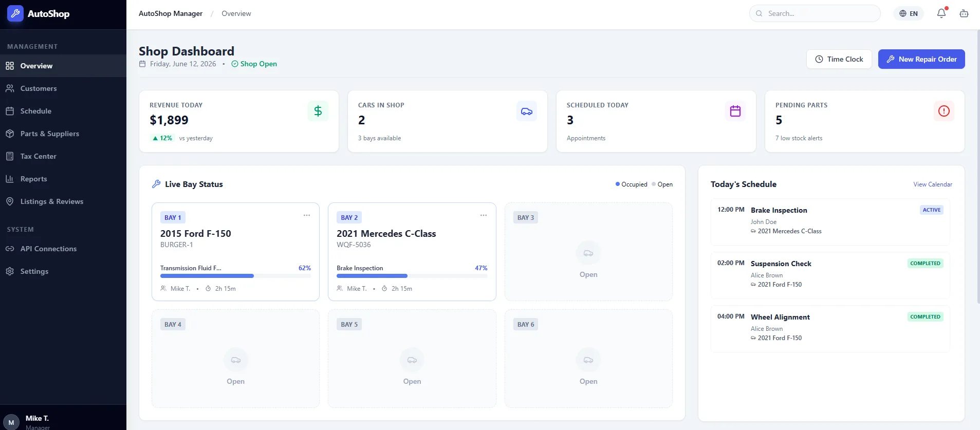The height and width of the screenshot is (430, 980).
Task: Open the Customers menu item
Action: (63, 88)
